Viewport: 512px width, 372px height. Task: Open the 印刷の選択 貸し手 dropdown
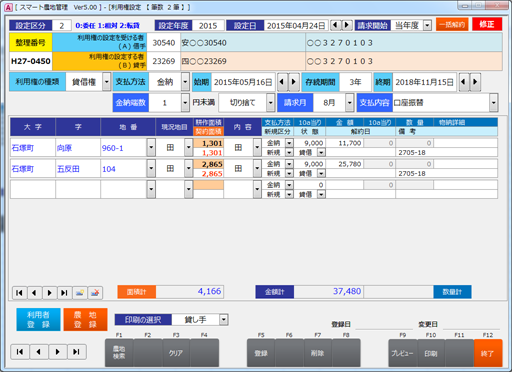point(224,320)
